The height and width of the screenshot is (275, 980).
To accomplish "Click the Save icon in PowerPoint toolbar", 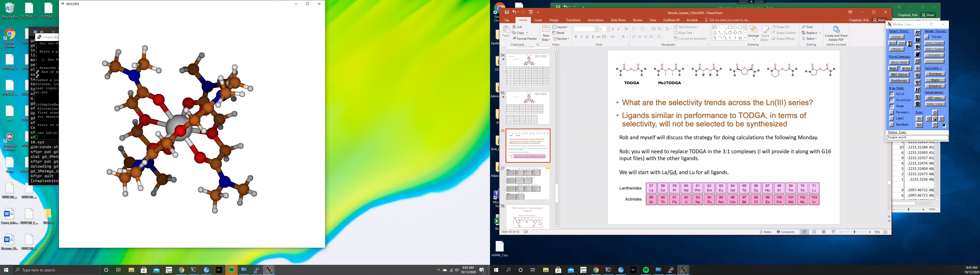I will [x=507, y=12].
